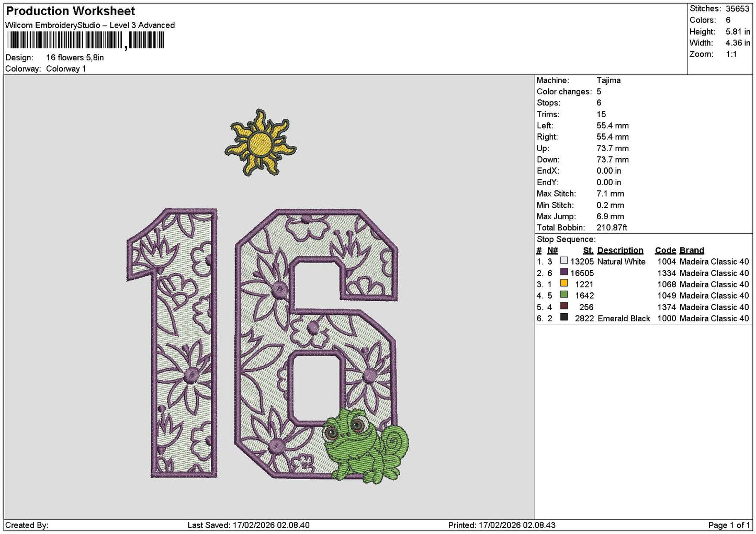Click the Min Stitch value 0.2 mm

611,205
